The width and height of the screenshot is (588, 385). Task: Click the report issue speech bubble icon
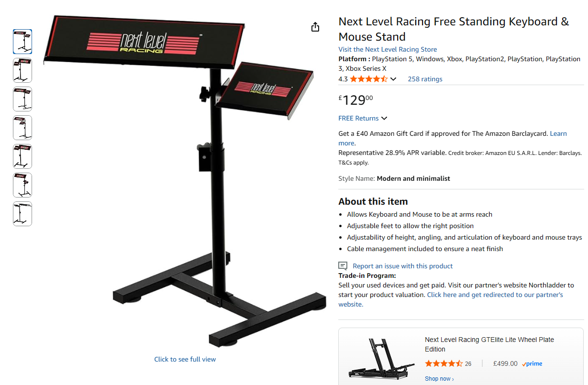[x=343, y=266]
